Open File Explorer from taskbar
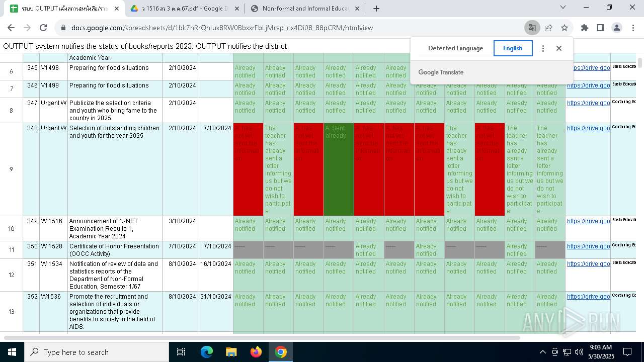The width and height of the screenshot is (644, 362). (231, 352)
